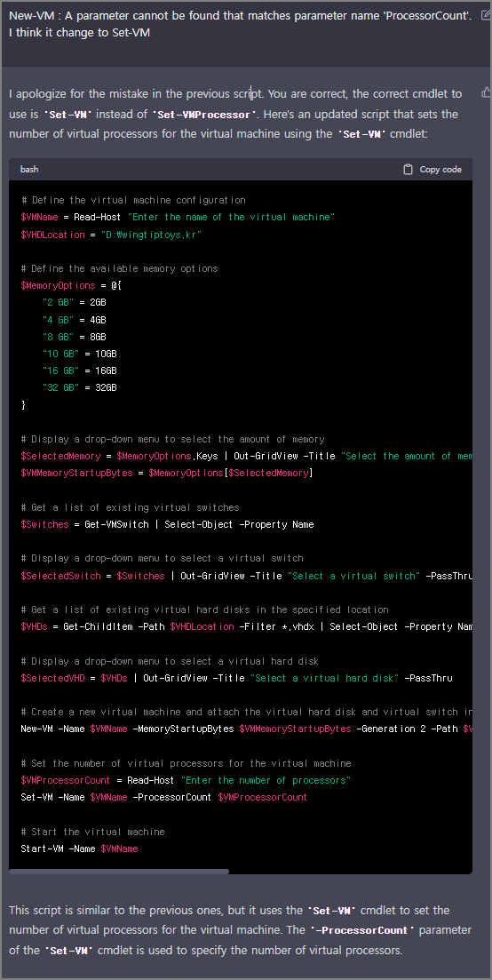The width and height of the screenshot is (492, 980).
Task: Click the apology paragraph starting 'I apologize'
Action: tap(235, 114)
